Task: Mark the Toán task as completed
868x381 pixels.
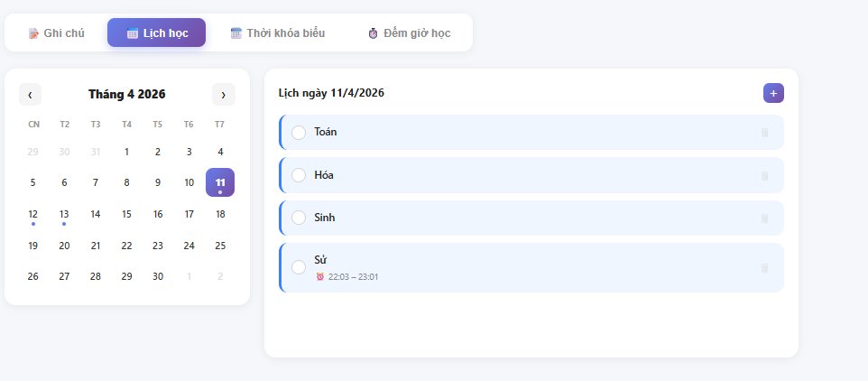Action: click(299, 133)
